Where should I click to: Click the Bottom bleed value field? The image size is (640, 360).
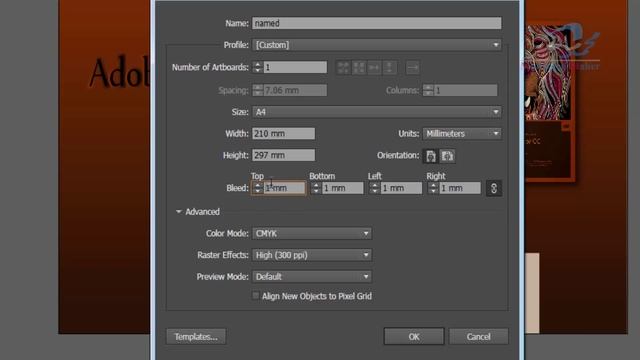pyautogui.click(x=342, y=188)
